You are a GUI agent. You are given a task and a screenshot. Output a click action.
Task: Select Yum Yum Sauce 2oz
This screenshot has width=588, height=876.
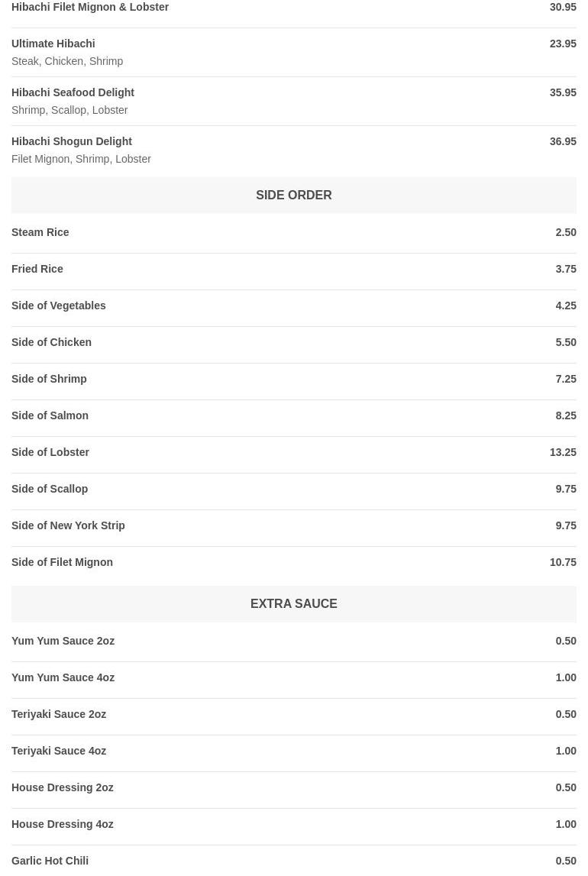pyautogui.click(x=63, y=642)
